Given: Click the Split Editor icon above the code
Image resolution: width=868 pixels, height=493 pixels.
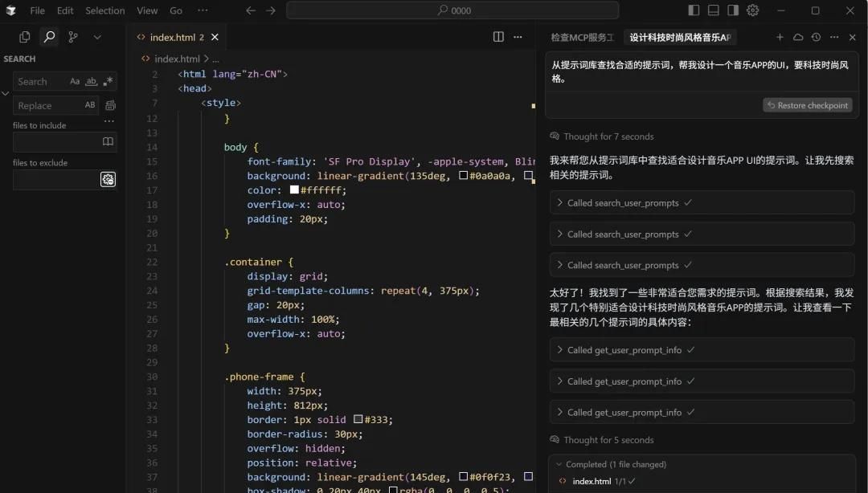Looking at the screenshot, I should click(x=499, y=37).
